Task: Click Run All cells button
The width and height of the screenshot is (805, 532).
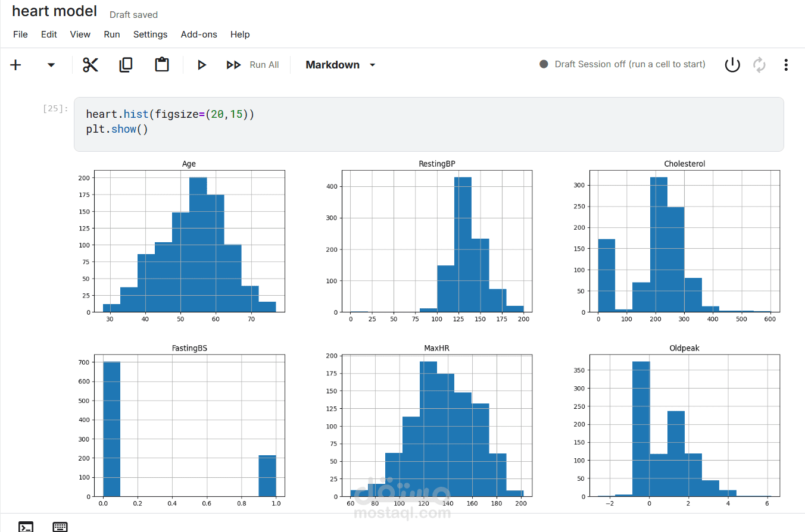Action: point(252,65)
